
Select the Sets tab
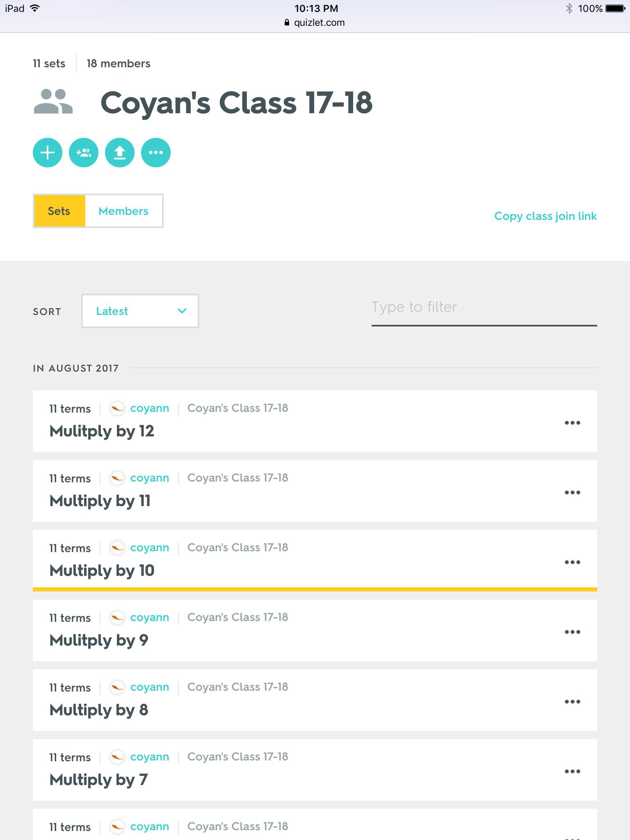click(59, 211)
